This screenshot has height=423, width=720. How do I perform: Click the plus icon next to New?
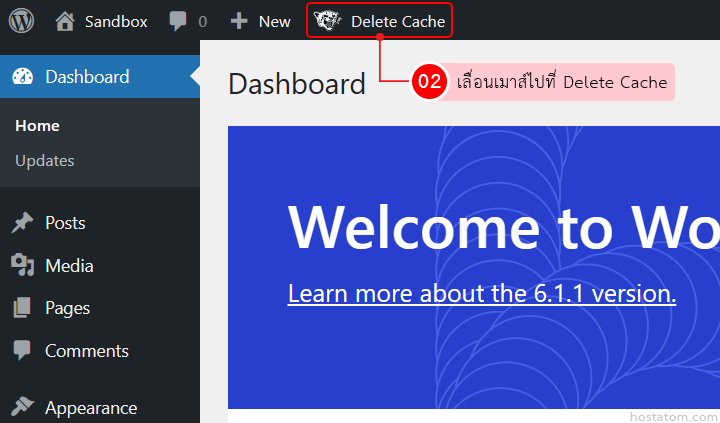(x=239, y=21)
